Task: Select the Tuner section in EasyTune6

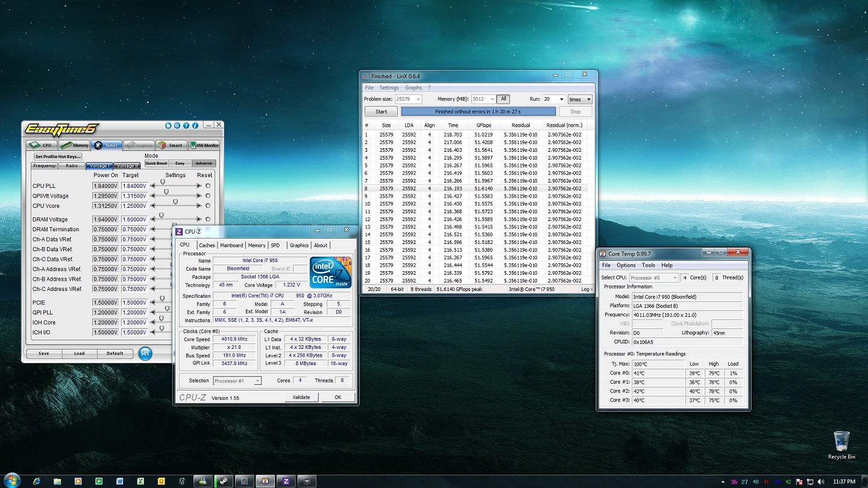Action: tap(107, 145)
